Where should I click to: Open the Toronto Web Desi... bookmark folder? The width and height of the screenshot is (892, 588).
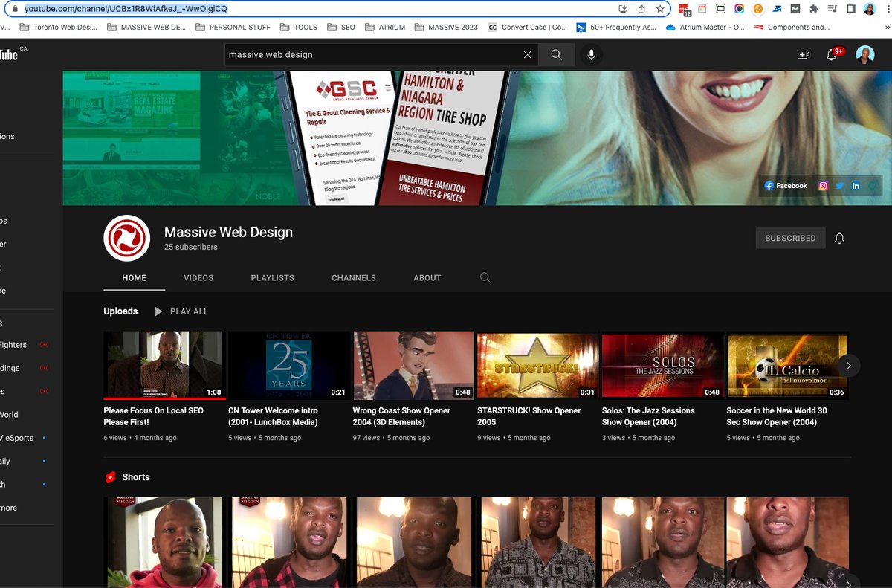pyautogui.click(x=59, y=27)
